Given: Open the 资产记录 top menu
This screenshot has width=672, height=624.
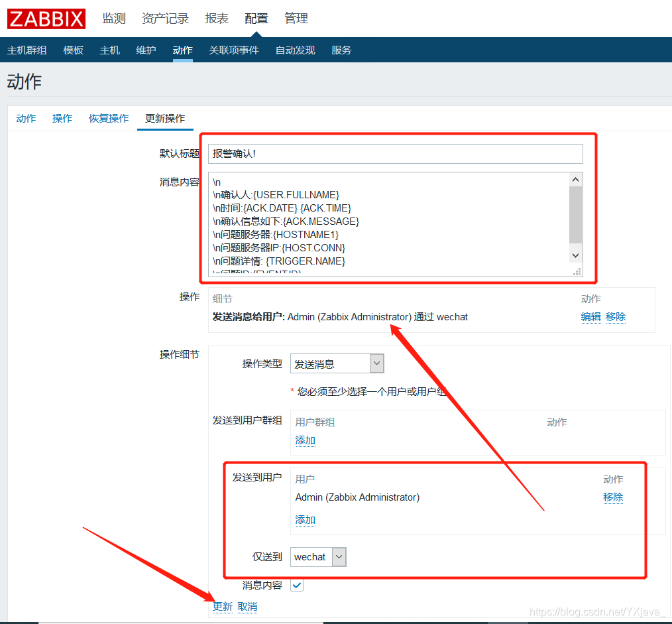Looking at the screenshot, I should pos(166,19).
